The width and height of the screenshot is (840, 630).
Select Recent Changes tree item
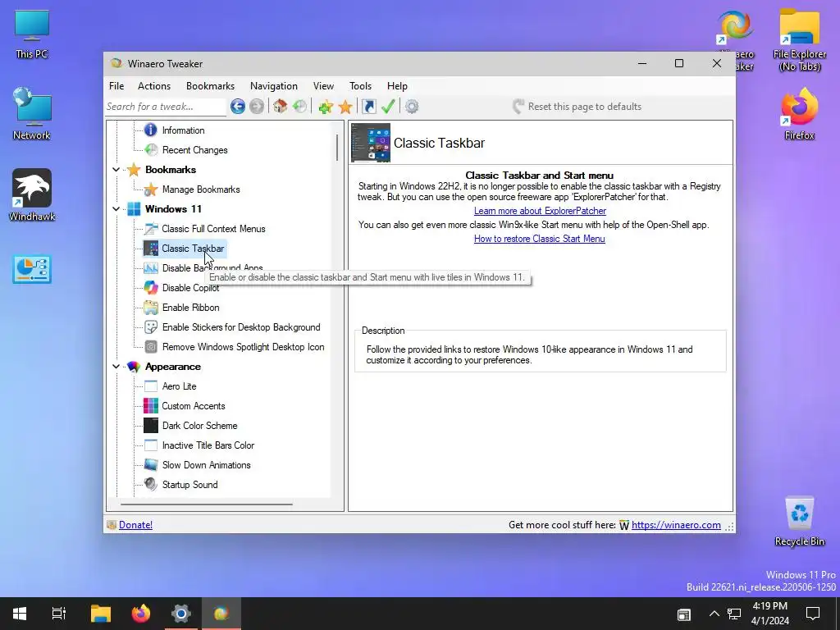(195, 150)
